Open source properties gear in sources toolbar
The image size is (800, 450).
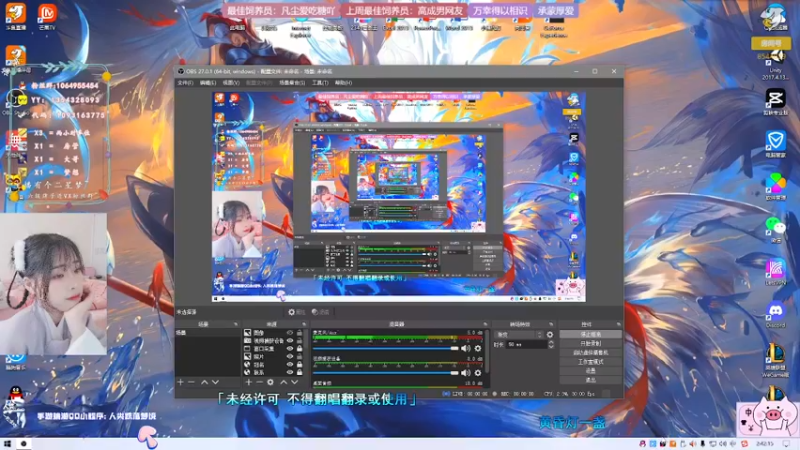click(x=270, y=382)
